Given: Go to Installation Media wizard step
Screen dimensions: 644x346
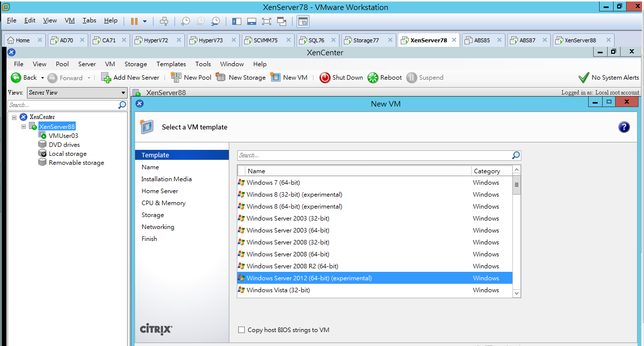Looking at the screenshot, I should (x=166, y=179).
